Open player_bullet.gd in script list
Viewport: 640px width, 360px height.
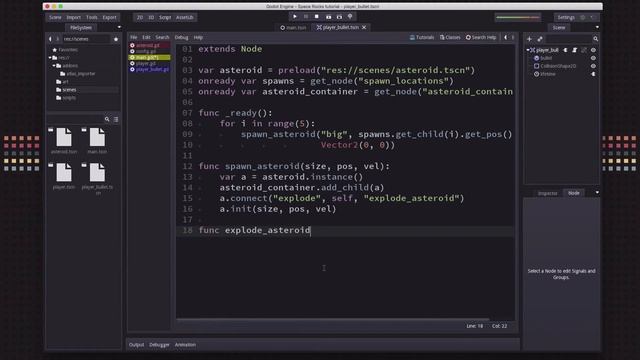pos(149,69)
